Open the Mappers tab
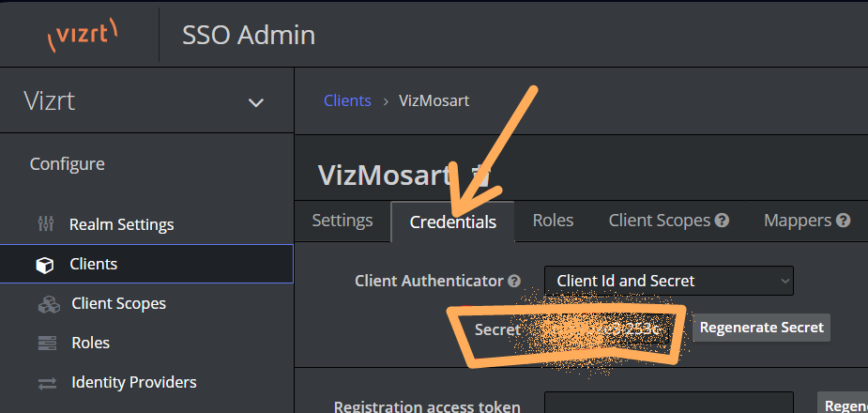868x413 pixels. tap(798, 221)
